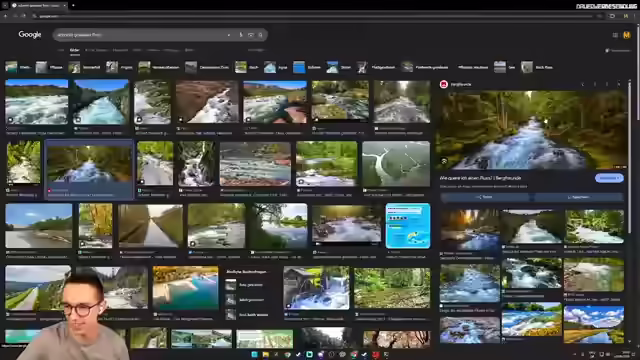Click the magnifier search icon in search bar
Screen dimensions: 640x360
(x=260, y=35)
